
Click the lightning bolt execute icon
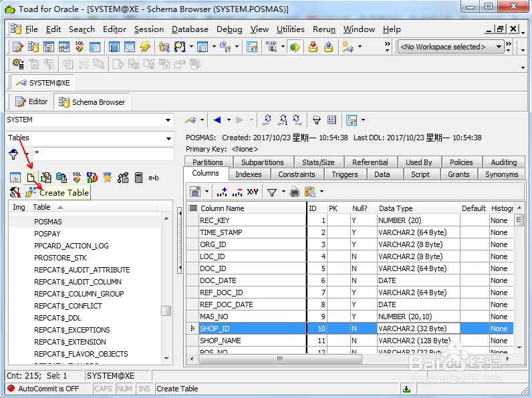tap(145, 47)
